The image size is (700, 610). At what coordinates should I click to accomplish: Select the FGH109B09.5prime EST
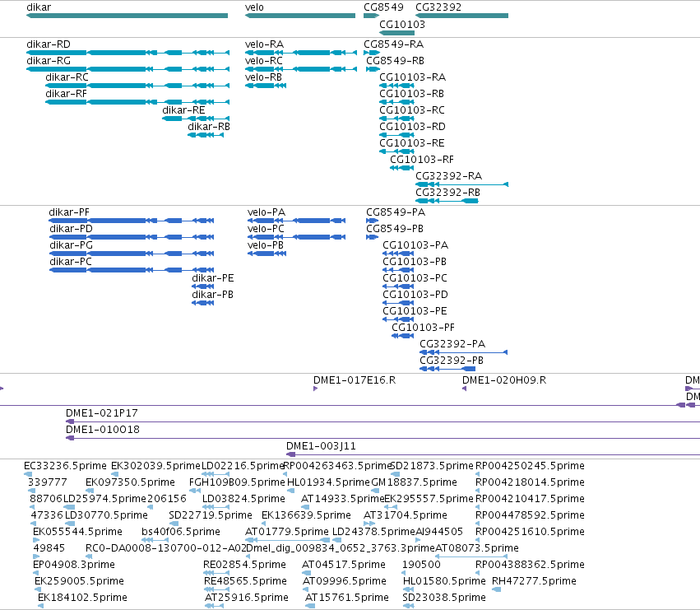195,491
